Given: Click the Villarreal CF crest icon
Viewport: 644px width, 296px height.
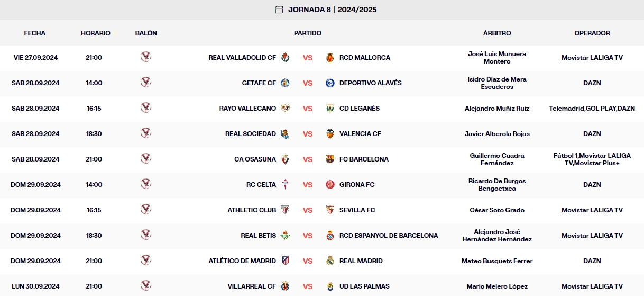Looking at the screenshot, I should (x=286, y=286).
